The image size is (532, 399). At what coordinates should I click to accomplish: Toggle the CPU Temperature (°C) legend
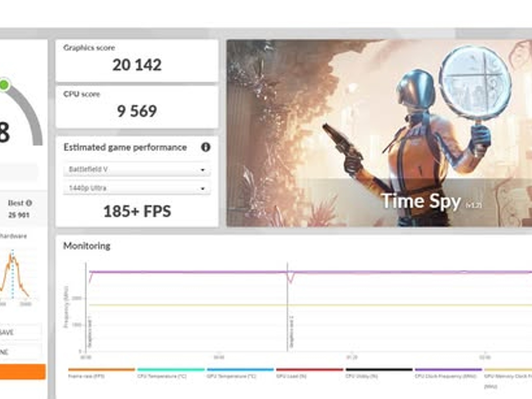coord(171,373)
